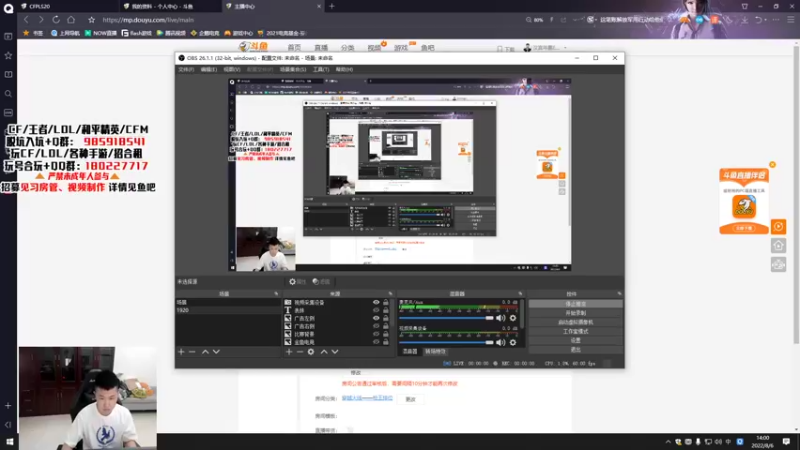Mute the 麦克风/Aux speaker icon
This screenshot has height=450, width=800.
pos(501,318)
